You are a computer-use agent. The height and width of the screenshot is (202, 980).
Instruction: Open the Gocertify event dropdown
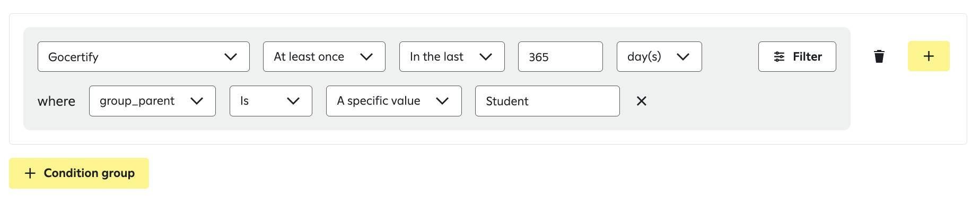[x=144, y=57]
